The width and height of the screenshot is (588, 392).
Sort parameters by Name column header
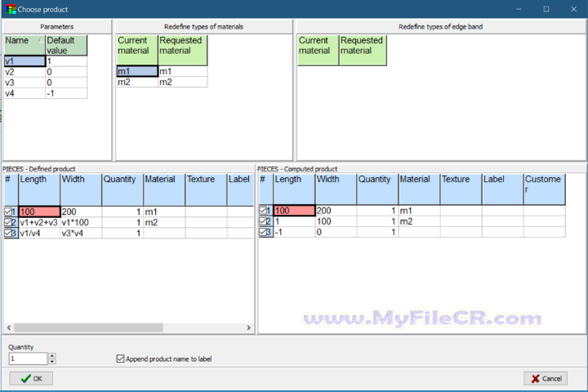point(24,46)
